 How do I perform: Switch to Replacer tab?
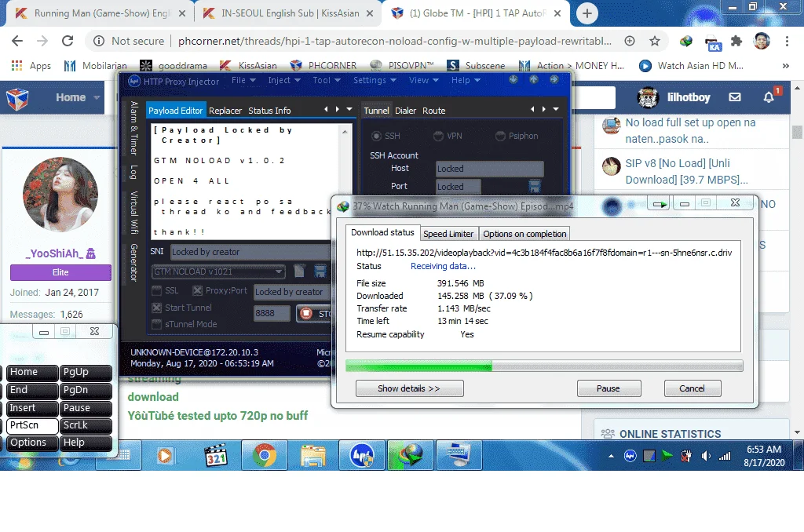tap(225, 110)
